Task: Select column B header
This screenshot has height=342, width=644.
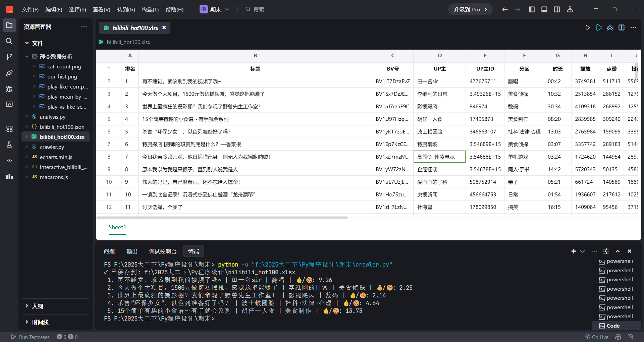Action: point(255,56)
